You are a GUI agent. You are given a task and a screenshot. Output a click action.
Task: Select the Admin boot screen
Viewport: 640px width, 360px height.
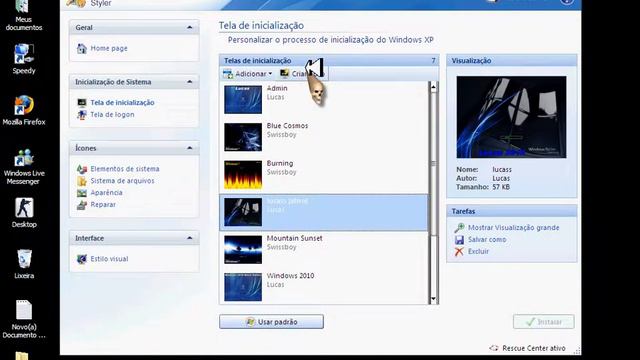point(324,99)
